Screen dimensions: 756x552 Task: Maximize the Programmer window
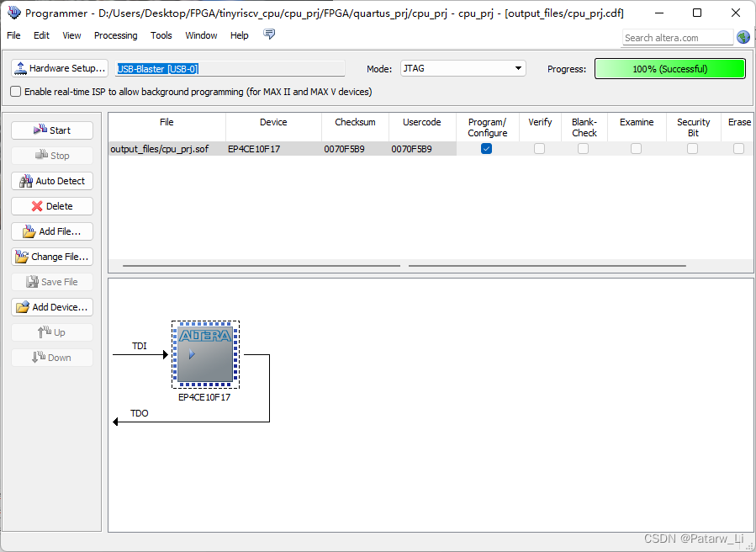[x=697, y=13]
